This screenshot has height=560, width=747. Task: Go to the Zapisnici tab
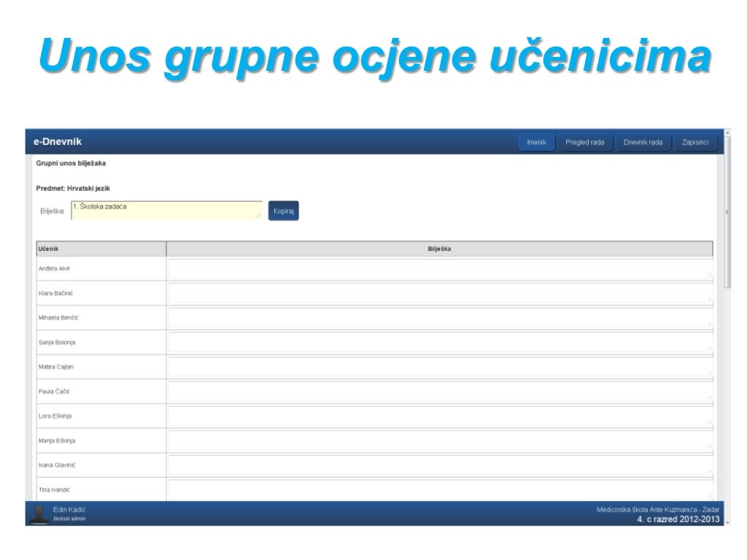(695, 142)
